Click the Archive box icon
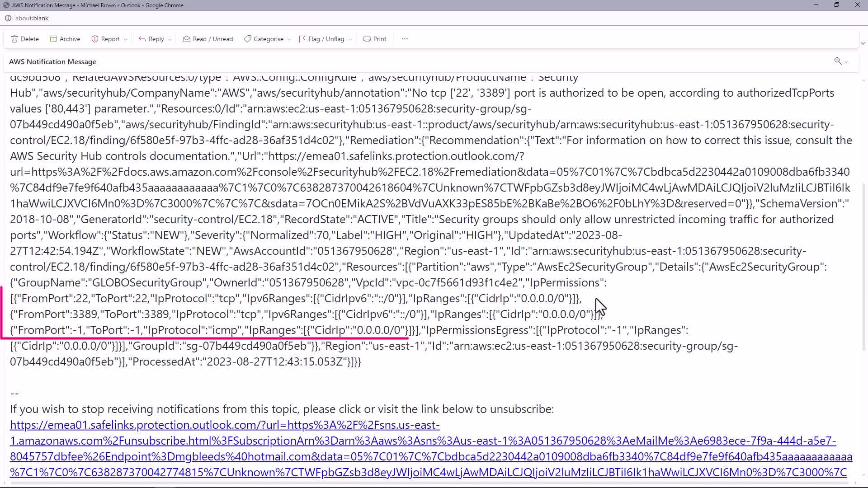The image size is (868, 488). (53, 39)
